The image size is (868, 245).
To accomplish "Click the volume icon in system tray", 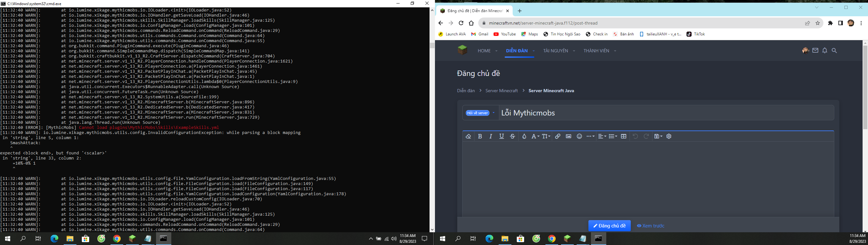I will [394, 239].
